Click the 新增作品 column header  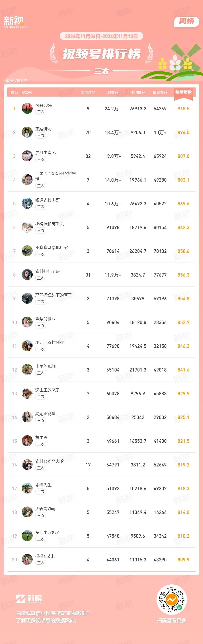pos(88,93)
